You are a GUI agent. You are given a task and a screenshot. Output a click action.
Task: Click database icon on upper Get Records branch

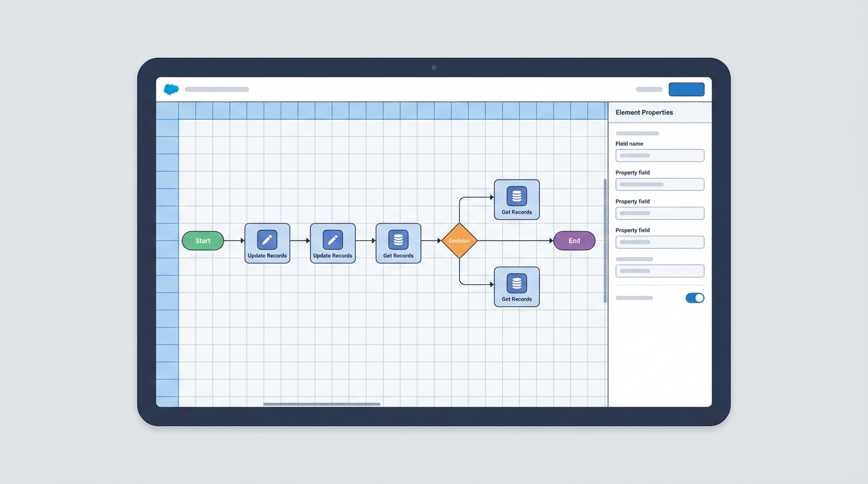tap(516, 195)
